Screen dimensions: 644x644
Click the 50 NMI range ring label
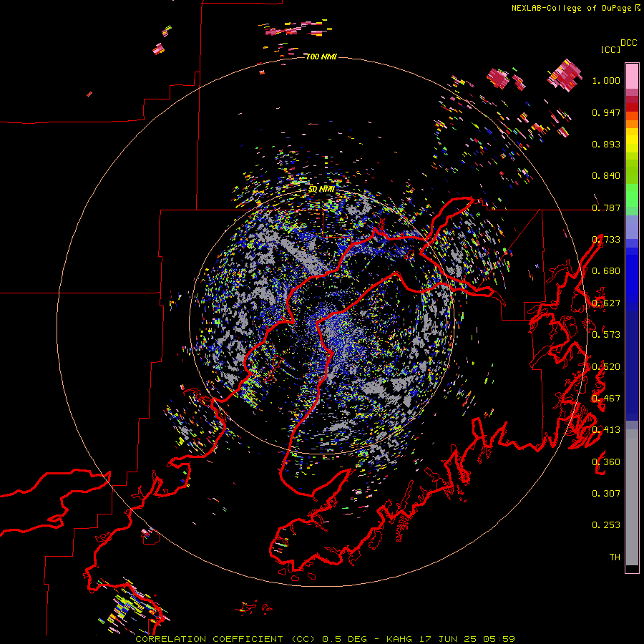point(321,189)
